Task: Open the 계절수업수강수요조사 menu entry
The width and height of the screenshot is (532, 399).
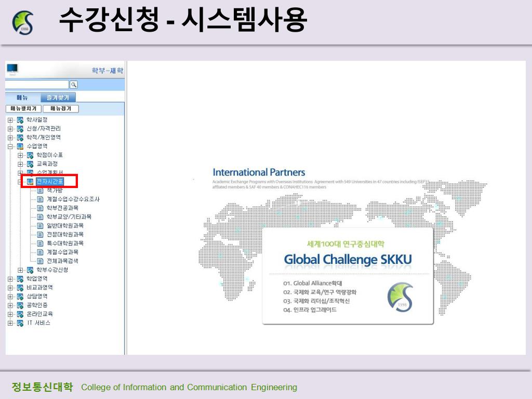Action: click(73, 199)
